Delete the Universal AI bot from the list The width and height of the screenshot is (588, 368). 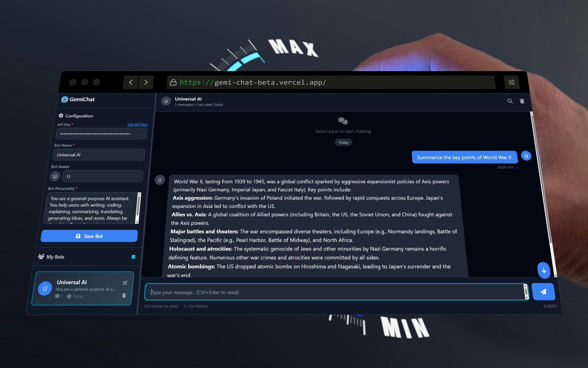click(x=124, y=295)
